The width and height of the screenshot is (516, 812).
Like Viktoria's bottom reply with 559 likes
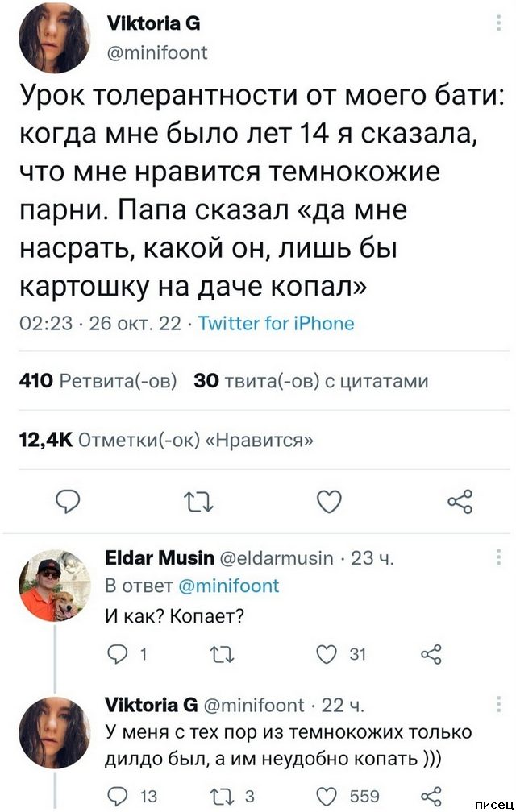(327, 796)
